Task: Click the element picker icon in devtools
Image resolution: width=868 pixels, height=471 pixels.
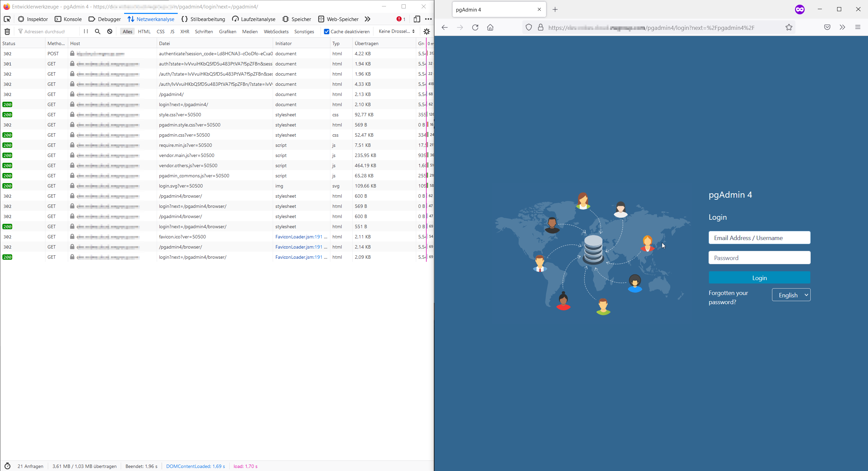Action: (7, 19)
